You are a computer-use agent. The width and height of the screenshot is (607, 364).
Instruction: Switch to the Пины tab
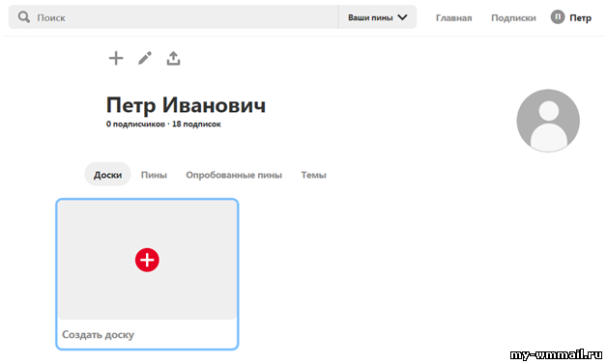coord(154,175)
